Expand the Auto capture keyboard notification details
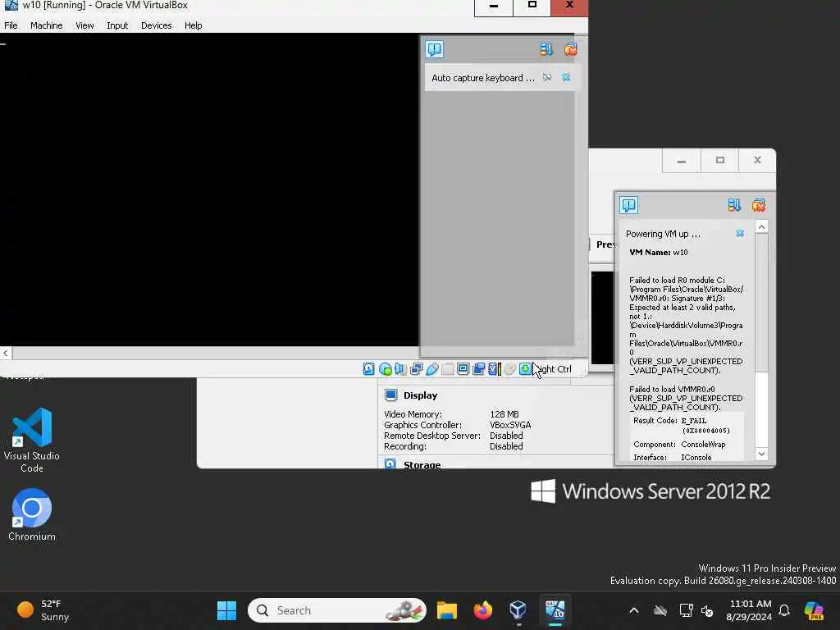Image resolution: width=840 pixels, height=630 pixels. [x=547, y=78]
